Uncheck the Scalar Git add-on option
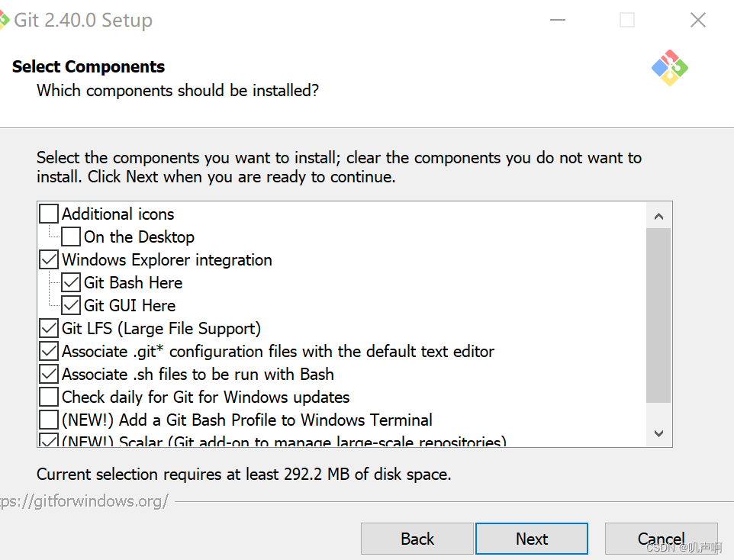The image size is (734, 560). (48, 440)
